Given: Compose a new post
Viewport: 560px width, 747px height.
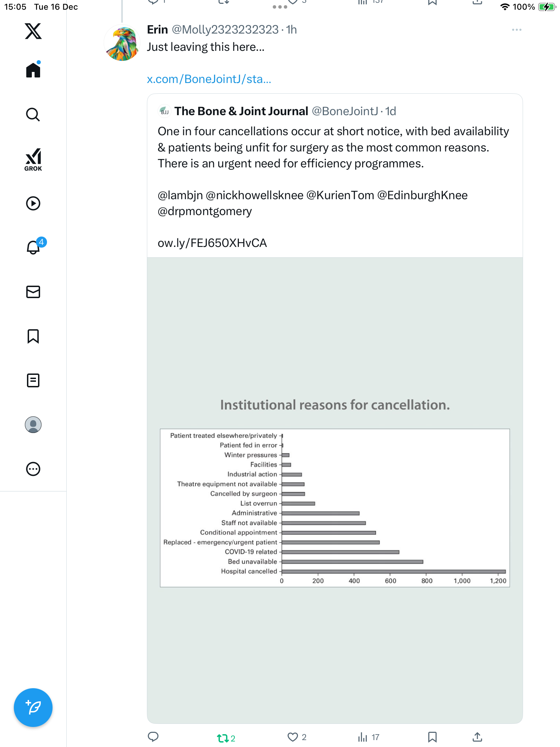Looking at the screenshot, I should pos(33,708).
